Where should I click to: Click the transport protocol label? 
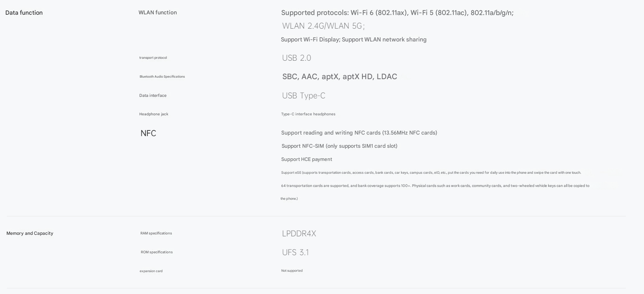coord(153,58)
